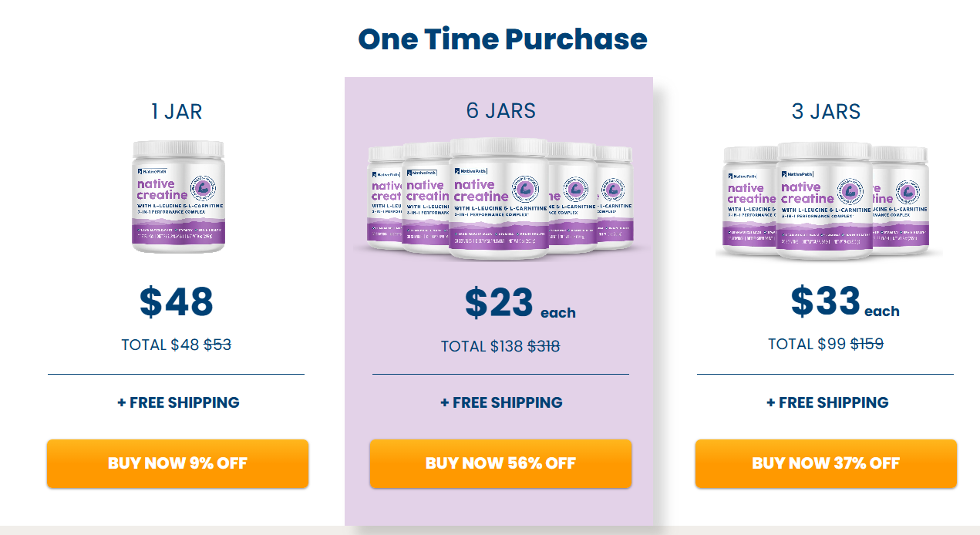Viewport: 980px width, 535px height.
Task: Click FREE SHIPPING under the 3 JARS option
Action: tap(827, 402)
